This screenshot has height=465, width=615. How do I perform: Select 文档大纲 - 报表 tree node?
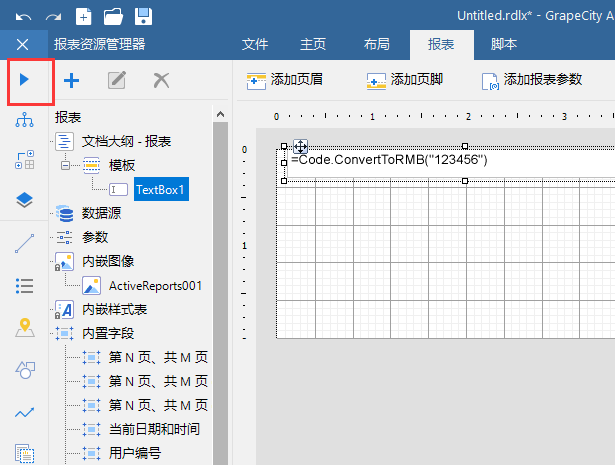click(126, 141)
